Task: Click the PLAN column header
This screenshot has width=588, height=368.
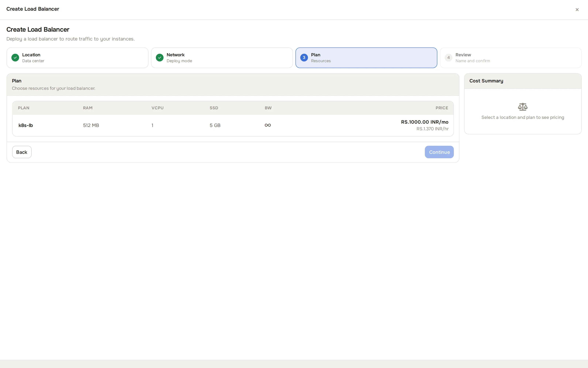Action: [24, 108]
